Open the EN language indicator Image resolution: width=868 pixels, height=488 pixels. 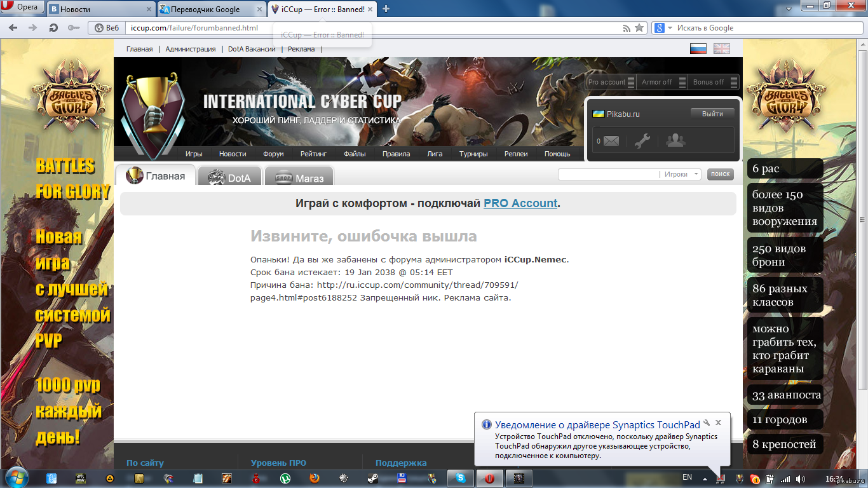[687, 477]
